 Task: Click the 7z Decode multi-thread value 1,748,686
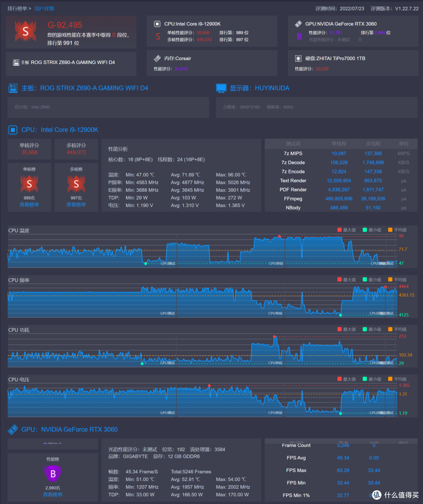coord(373,163)
